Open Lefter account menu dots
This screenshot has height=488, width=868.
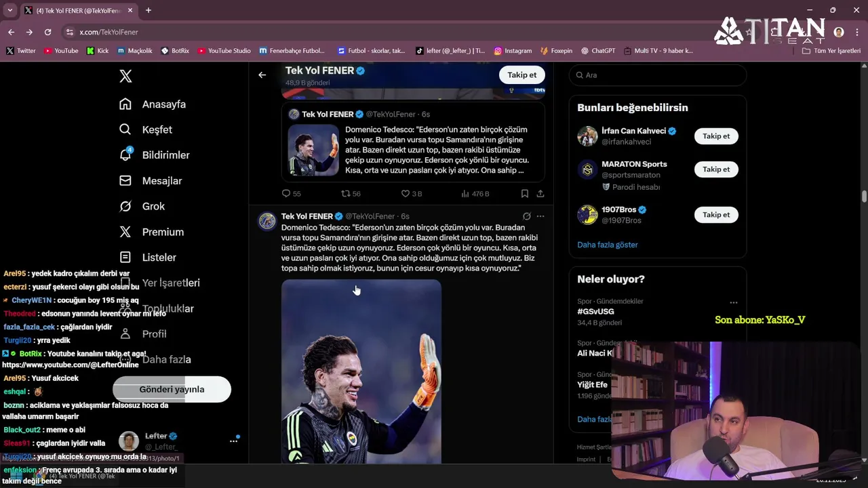[233, 441]
